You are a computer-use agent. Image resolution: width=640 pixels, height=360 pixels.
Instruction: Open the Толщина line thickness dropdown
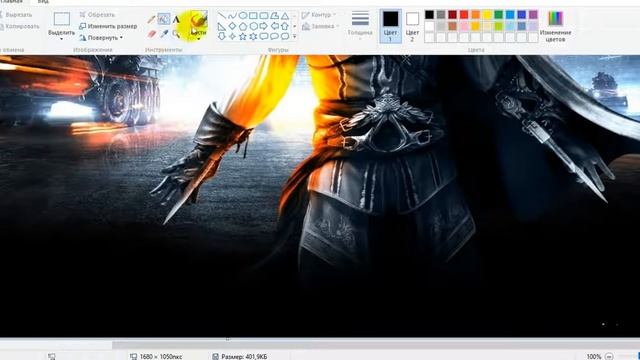pyautogui.click(x=360, y=25)
